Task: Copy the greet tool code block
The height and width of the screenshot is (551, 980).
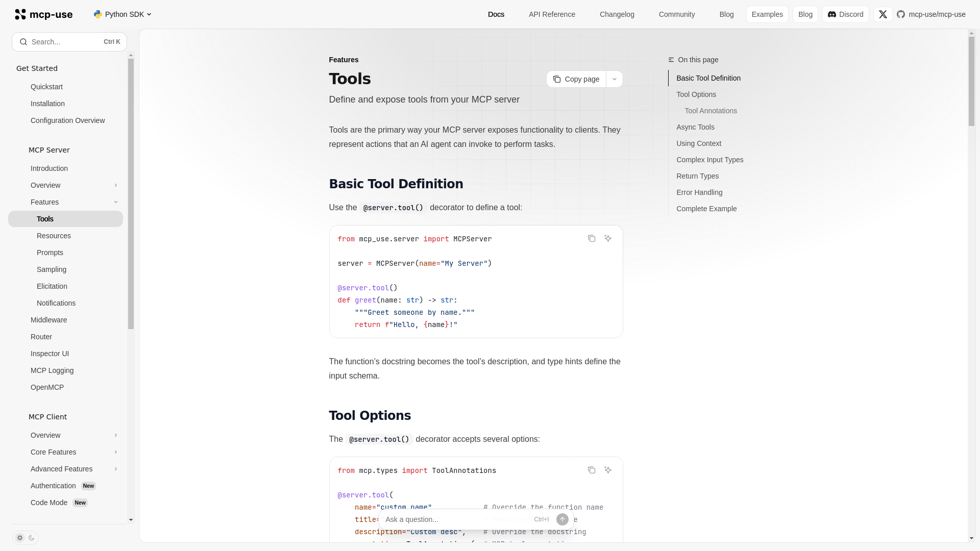Action: (x=591, y=238)
